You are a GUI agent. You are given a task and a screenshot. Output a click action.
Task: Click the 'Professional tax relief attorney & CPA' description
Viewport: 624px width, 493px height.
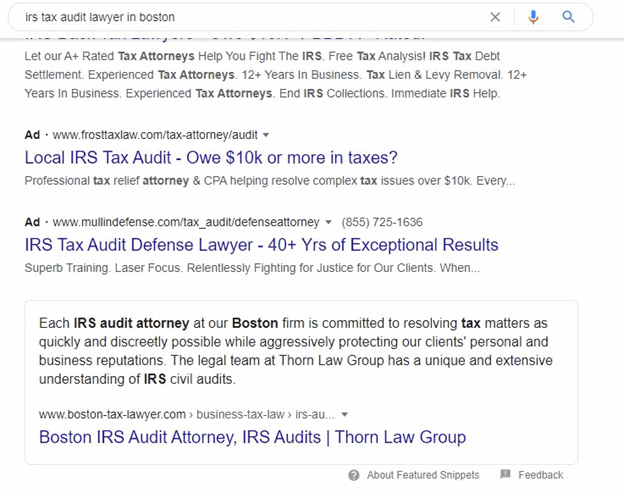(270, 181)
